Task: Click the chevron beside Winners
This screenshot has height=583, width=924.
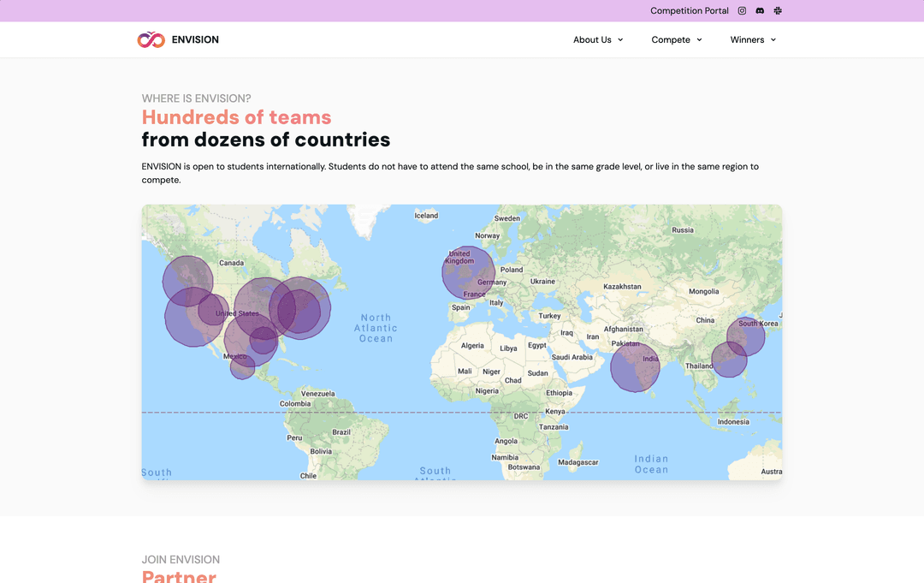Action: pos(773,40)
